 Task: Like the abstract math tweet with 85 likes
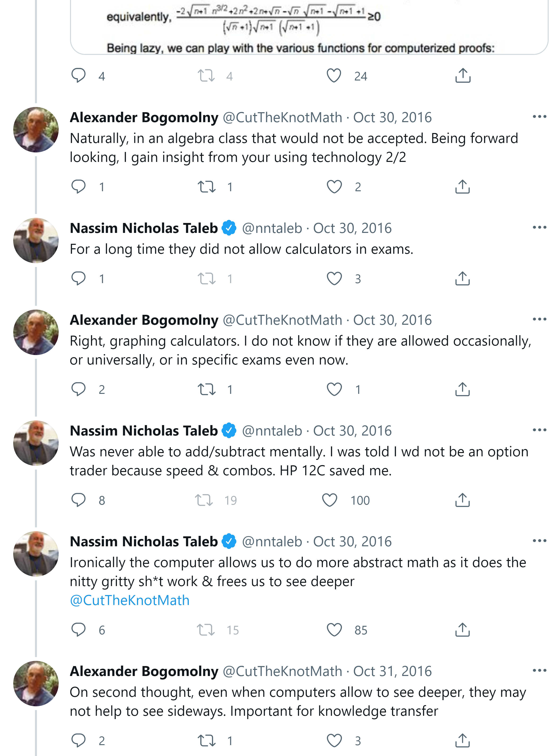pyautogui.click(x=334, y=630)
